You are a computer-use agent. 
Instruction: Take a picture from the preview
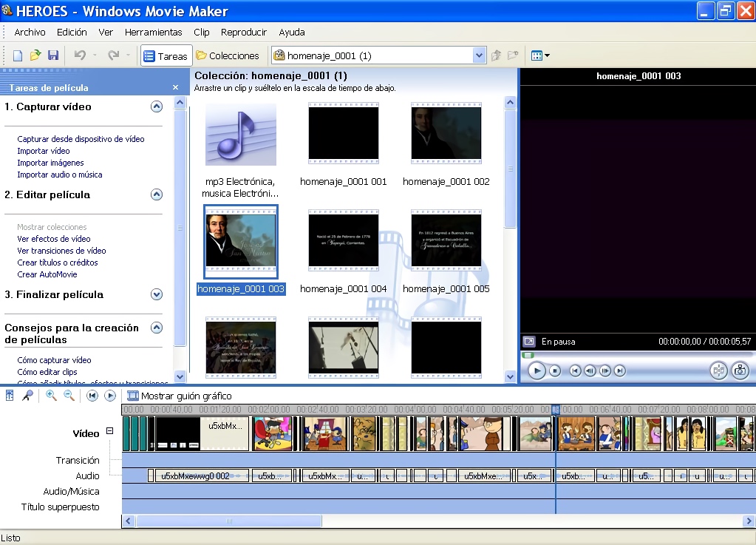(740, 371)
